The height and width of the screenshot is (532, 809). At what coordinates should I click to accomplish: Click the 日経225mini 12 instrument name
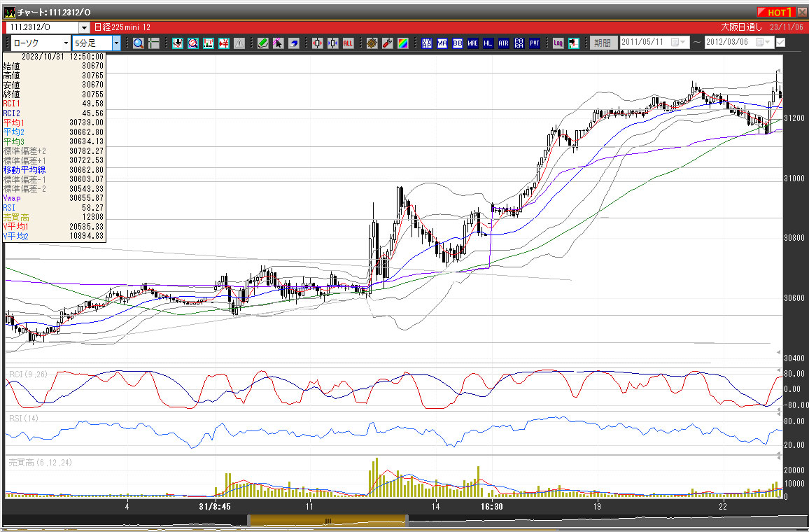122,27
